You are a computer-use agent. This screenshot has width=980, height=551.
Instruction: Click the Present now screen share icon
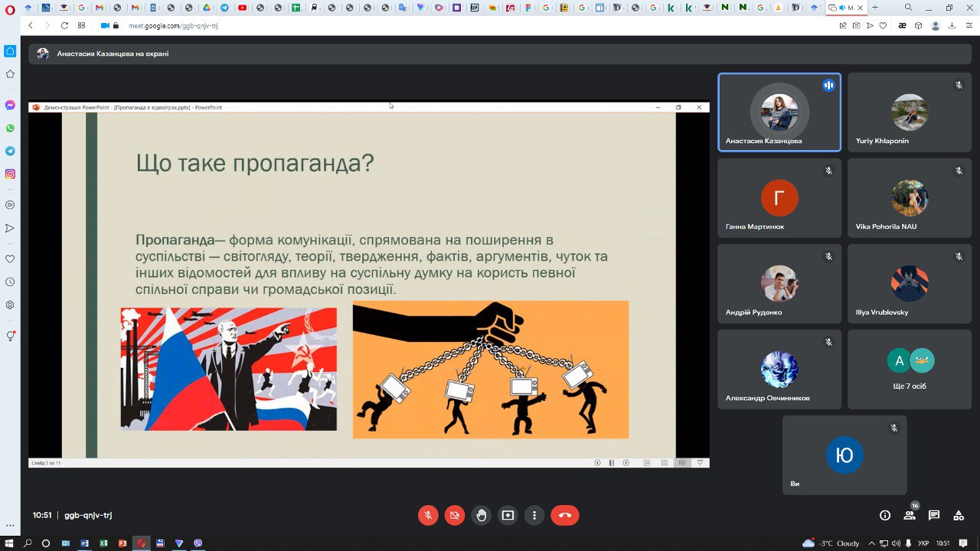pyautogui.click(x=508, y=515)
